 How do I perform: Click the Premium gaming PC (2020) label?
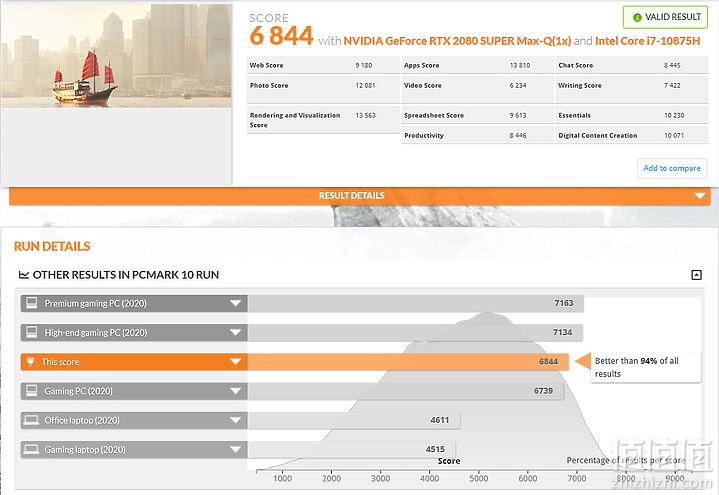95,303
